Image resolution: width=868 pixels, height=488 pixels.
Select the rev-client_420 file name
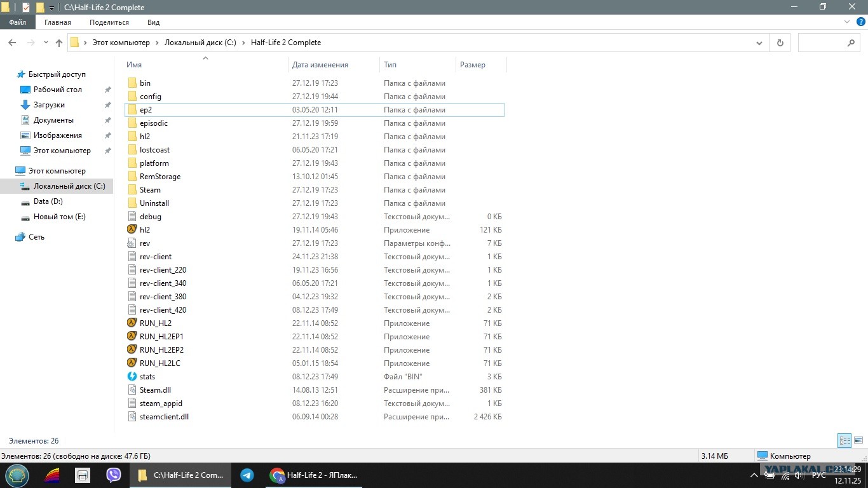pyautogui.click(x=163, y=310)
